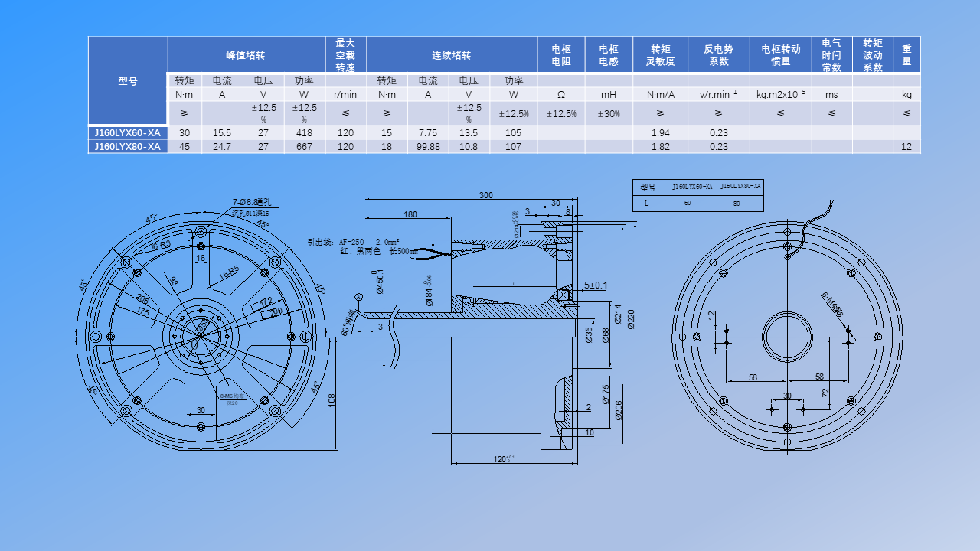
Task: Click the 108 height dimension
Action: pyautogui.click(x=332, y=401)
